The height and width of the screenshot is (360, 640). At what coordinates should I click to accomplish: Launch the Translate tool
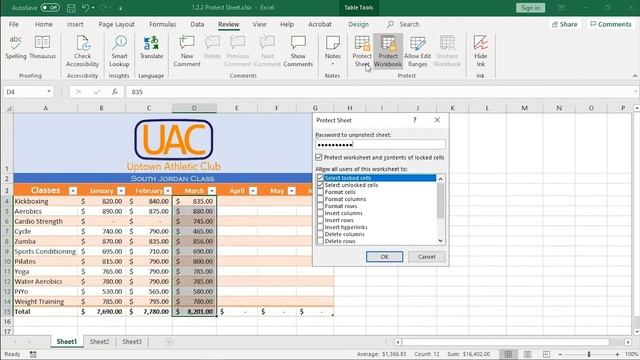point(151,48)
